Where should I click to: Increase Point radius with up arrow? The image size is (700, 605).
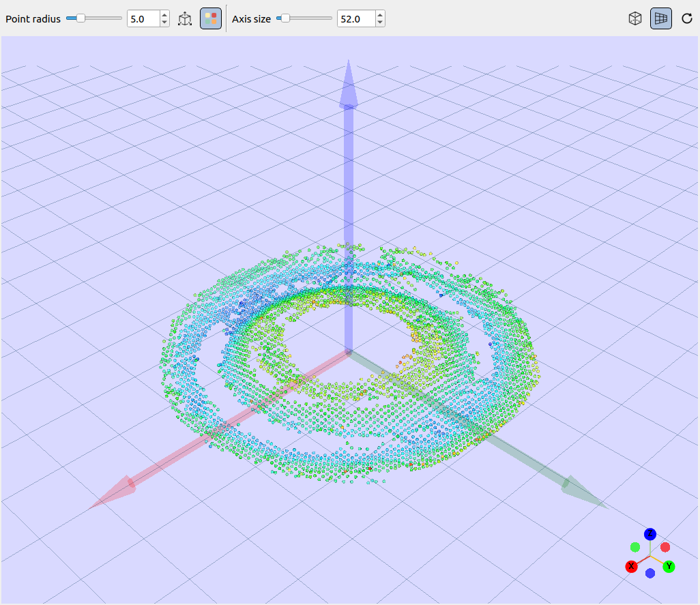click(x=164, y=15)
